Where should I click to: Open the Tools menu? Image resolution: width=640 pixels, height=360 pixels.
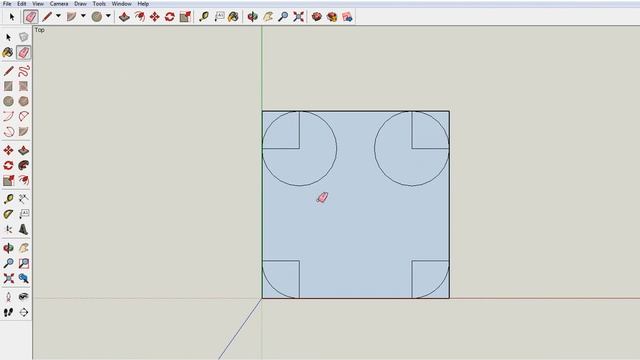(99, 4)
